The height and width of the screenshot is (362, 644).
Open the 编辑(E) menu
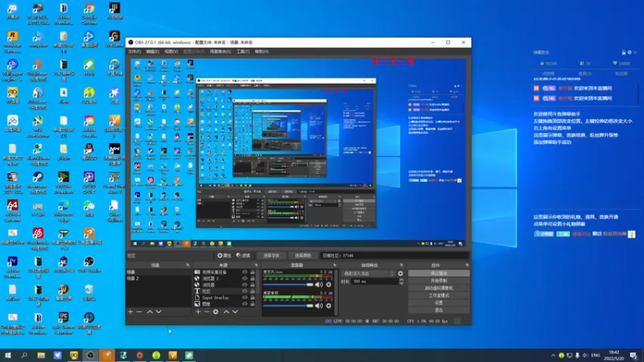[152, 51]
